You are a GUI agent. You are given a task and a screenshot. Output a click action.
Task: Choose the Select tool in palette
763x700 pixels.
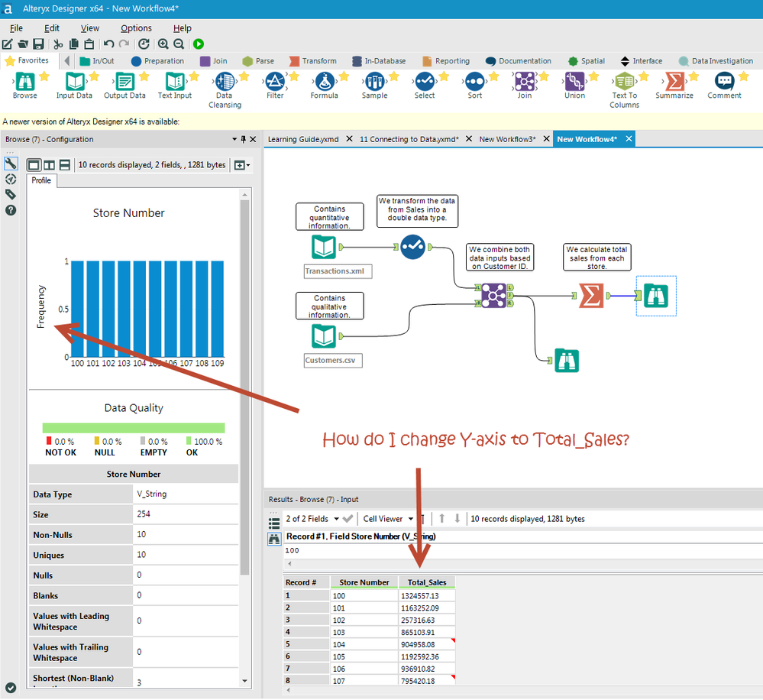(425, 82)
